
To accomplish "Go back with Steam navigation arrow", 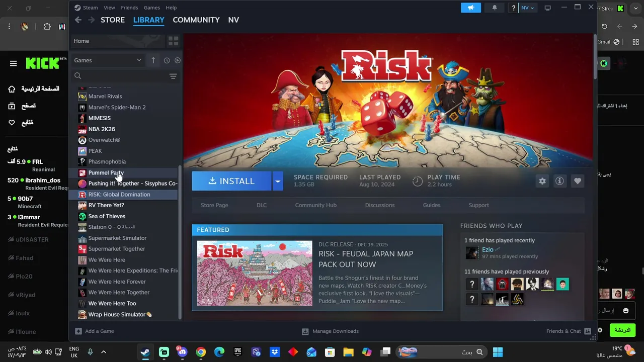I will pos(78,20).
